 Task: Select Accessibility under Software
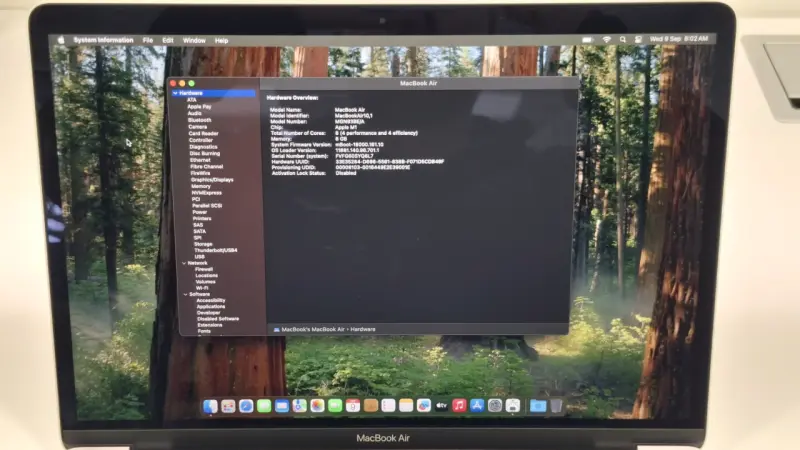(211, 301)
